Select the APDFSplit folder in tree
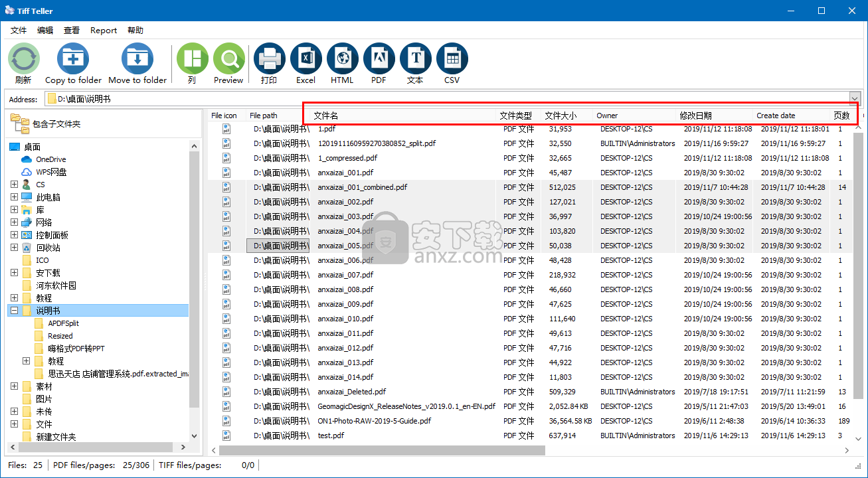868x478 pixels. pos(63,323)
